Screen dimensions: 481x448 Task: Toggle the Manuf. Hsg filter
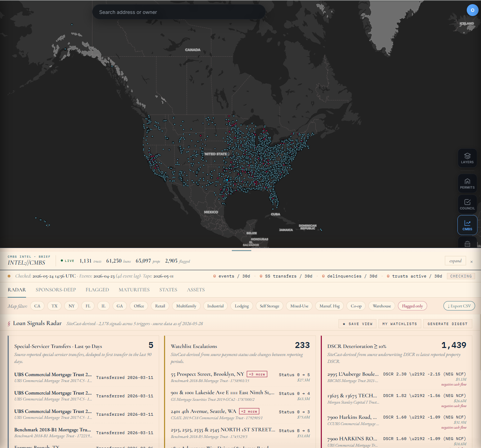330,306
